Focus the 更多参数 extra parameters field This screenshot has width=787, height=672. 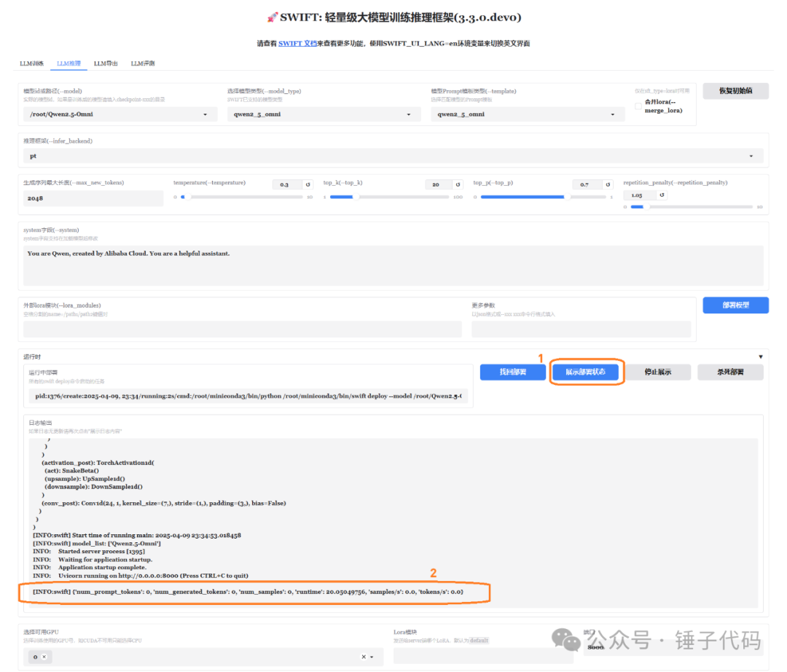click(582, 329)
